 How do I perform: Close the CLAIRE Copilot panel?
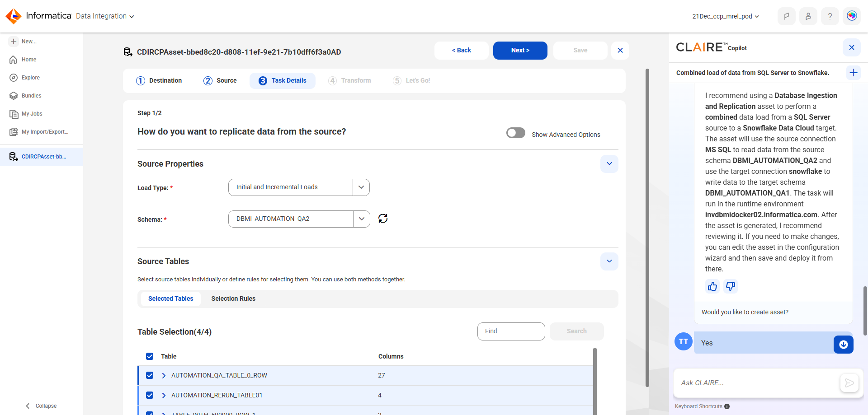[x=852, y=47]
